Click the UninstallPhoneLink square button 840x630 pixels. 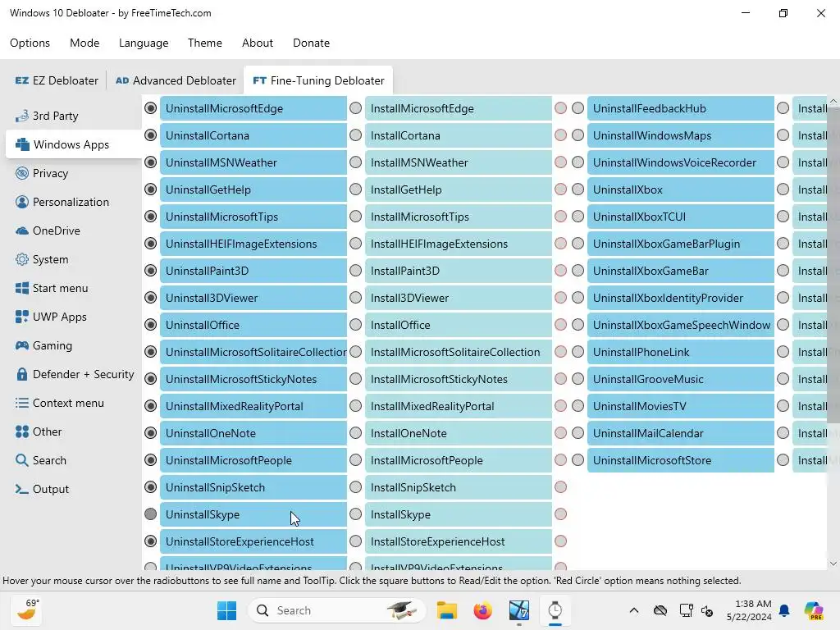pyautogui.click(x=681, y=352)
